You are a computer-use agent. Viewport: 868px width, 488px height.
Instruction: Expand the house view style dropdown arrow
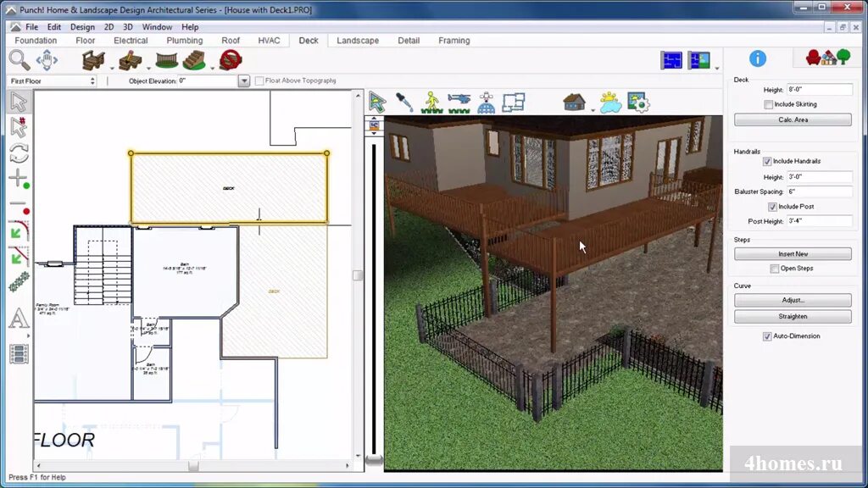tap(593, 108)
